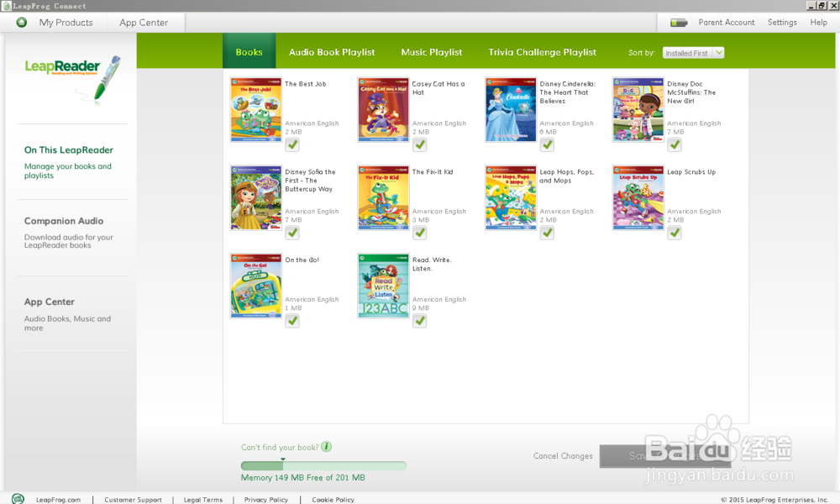Toggle Leap Hops, Pops, and Mops checkbox
Image resolution: width=840 pixels, height=504 pixels.
pos(547,233)
